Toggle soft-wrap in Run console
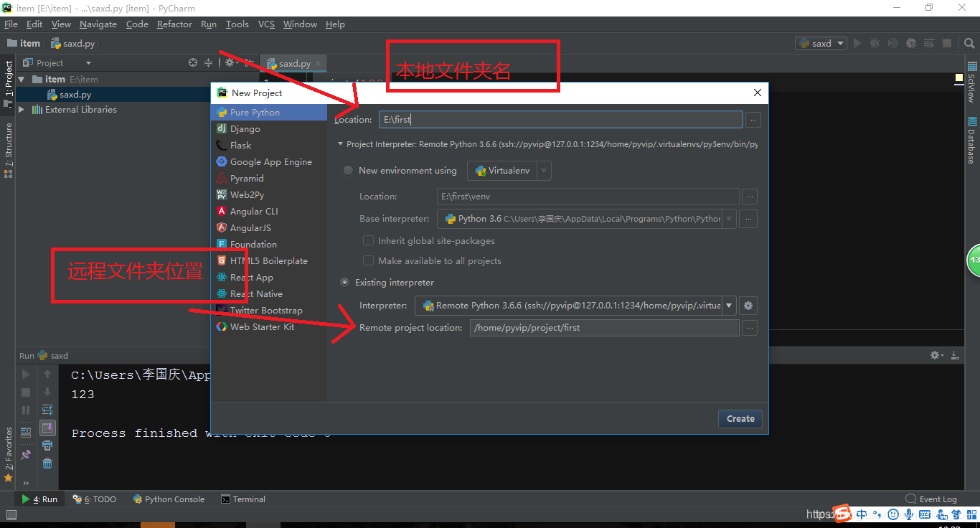Viewport: 980px width, 528px height. pos(47,410)
